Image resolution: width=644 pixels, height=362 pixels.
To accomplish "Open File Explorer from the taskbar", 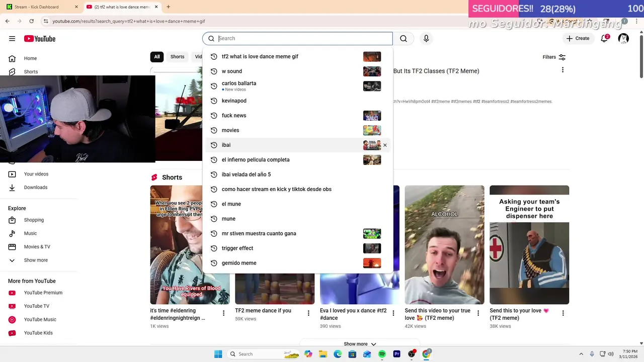I will click(x=323, y=354).
